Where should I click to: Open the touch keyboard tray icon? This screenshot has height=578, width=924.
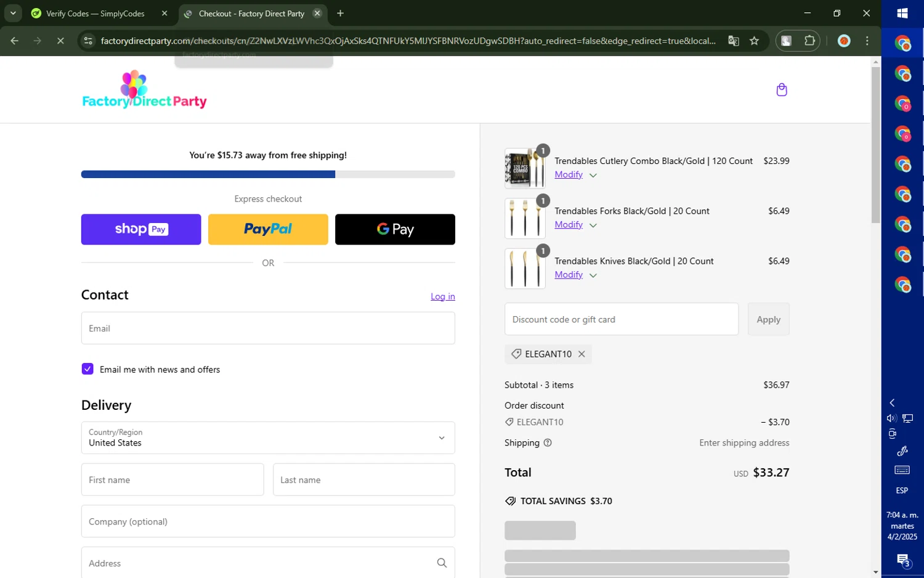click(x=902, y=470)
